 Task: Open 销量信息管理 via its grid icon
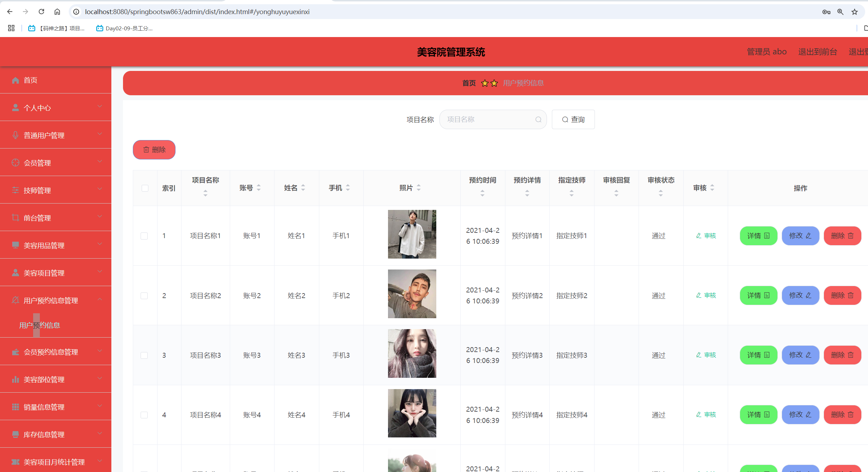tap(16, 407)
